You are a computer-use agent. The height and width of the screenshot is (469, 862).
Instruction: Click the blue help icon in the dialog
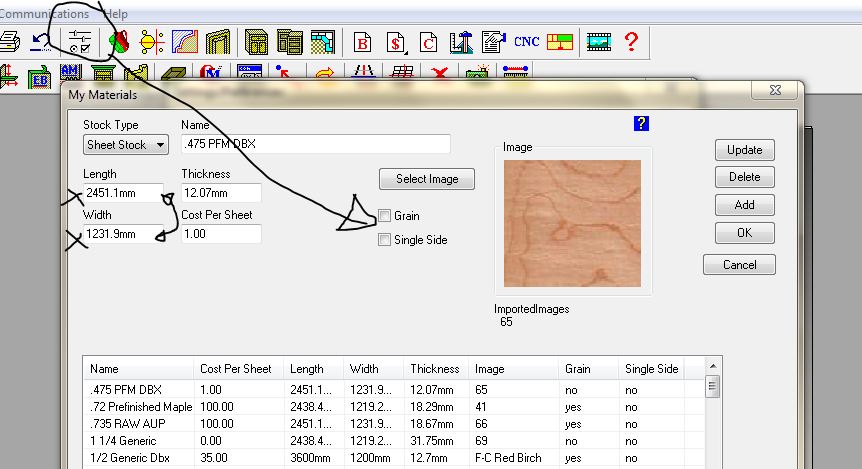click(642, 123)
